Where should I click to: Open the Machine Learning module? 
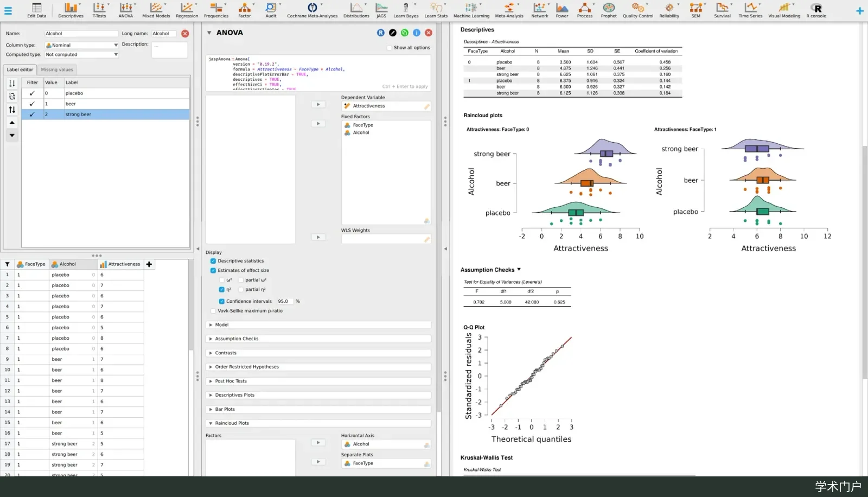471,10
